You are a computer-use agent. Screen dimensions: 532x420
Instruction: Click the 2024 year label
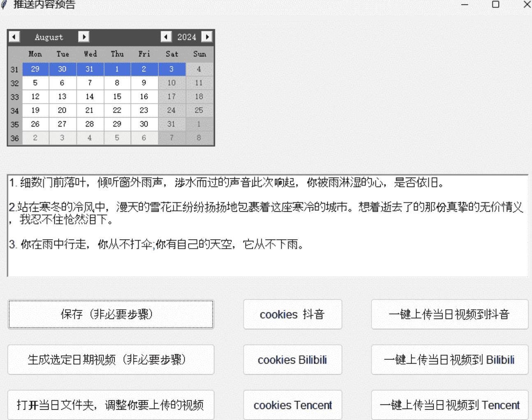(187, 37)
